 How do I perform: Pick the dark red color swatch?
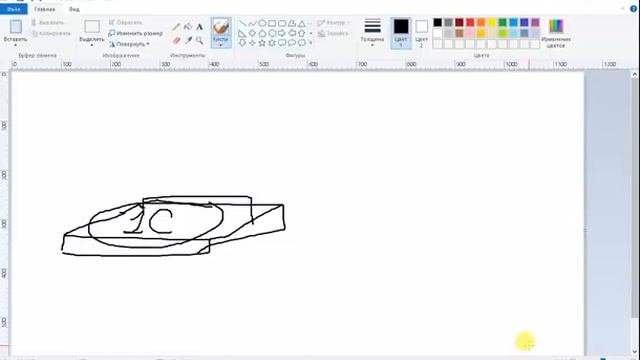click(459, 22)
